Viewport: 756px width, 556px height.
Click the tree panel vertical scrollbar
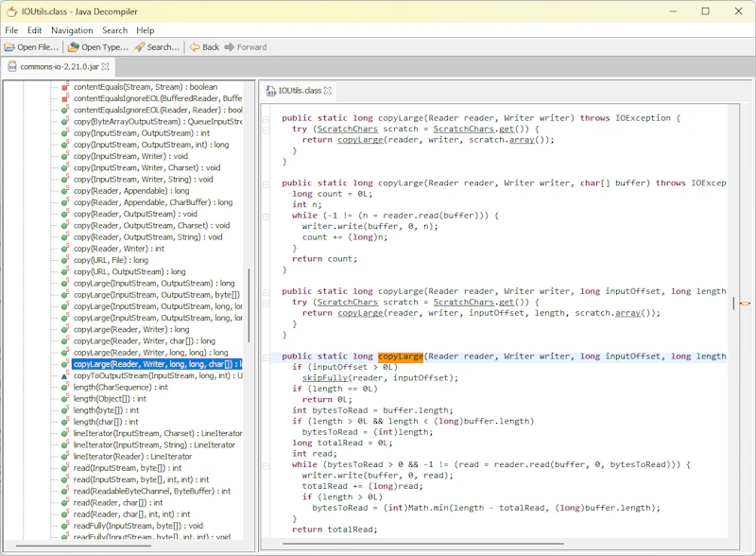(x=249, y=305)
